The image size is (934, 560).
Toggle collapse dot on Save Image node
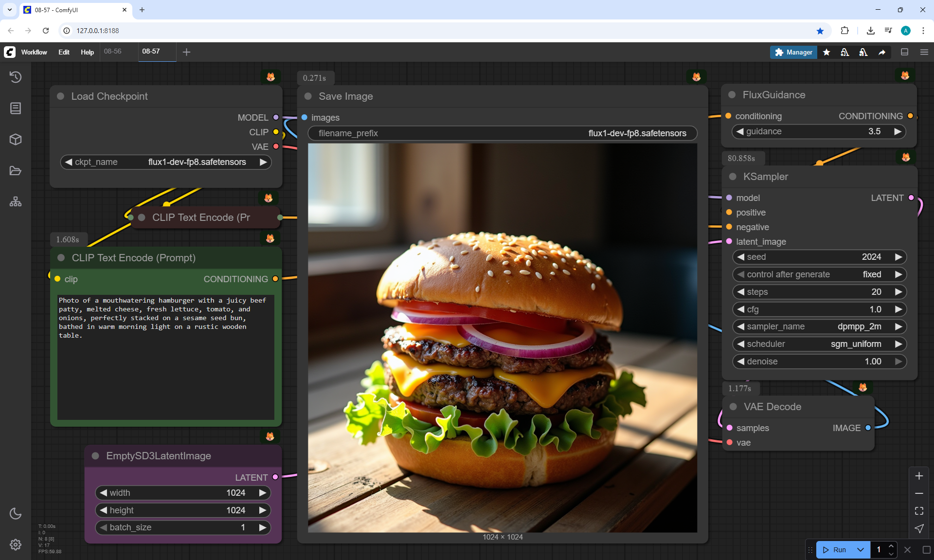tap(308, 96)
